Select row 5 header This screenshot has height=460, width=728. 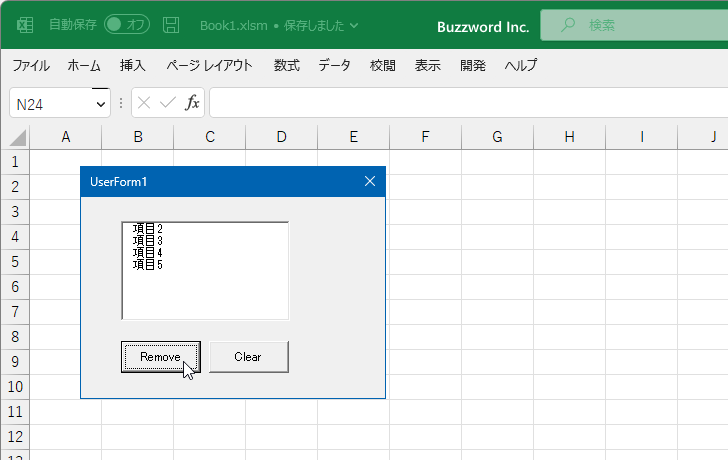(15, 262)
